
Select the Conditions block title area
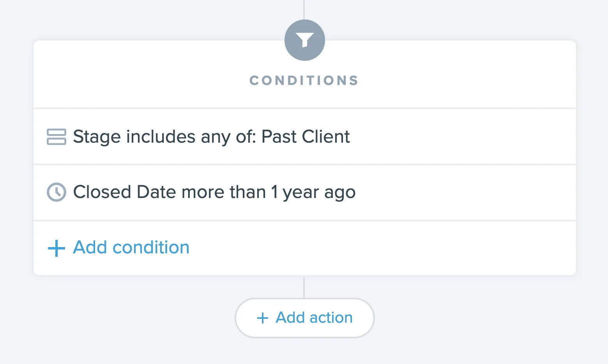coord(304,80)
